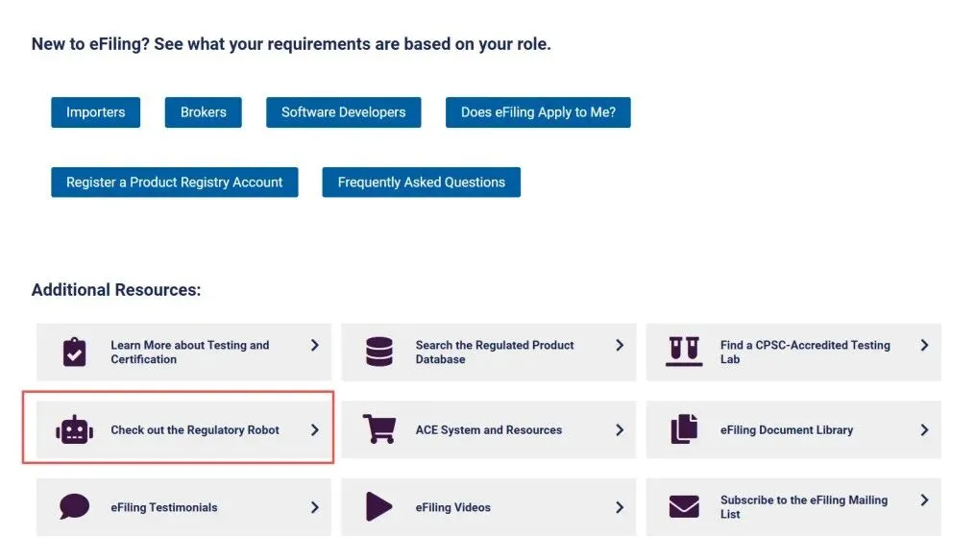Select the Software Developers button

343,112
